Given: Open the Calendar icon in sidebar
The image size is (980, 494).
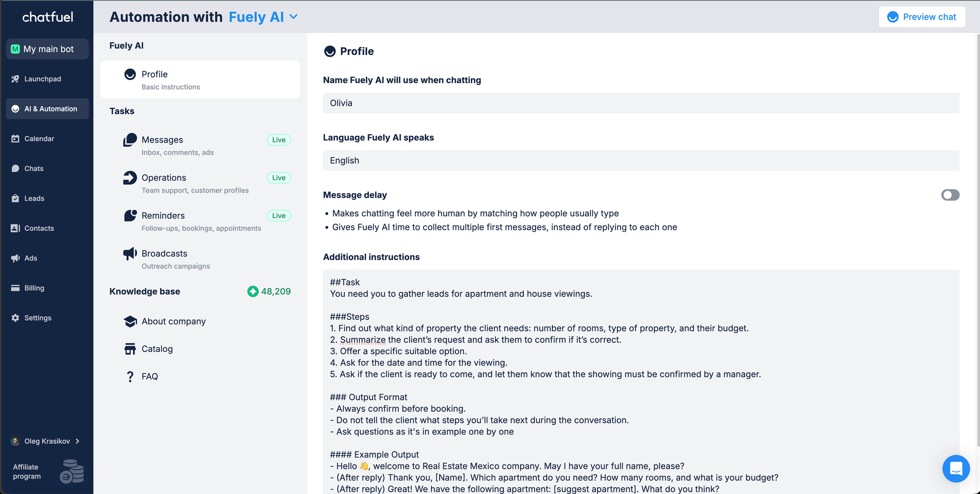Looking at the screenshot, I should coord(15,139).
